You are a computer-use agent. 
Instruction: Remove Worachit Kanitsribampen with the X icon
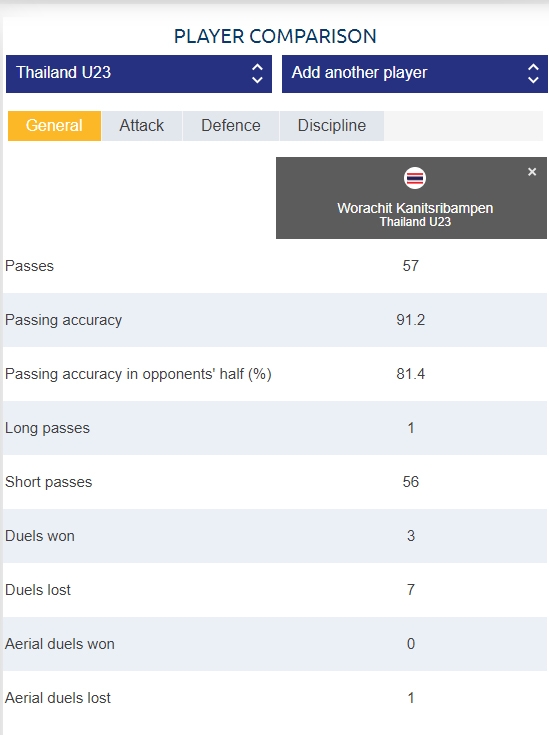click(x=532, y=172)
